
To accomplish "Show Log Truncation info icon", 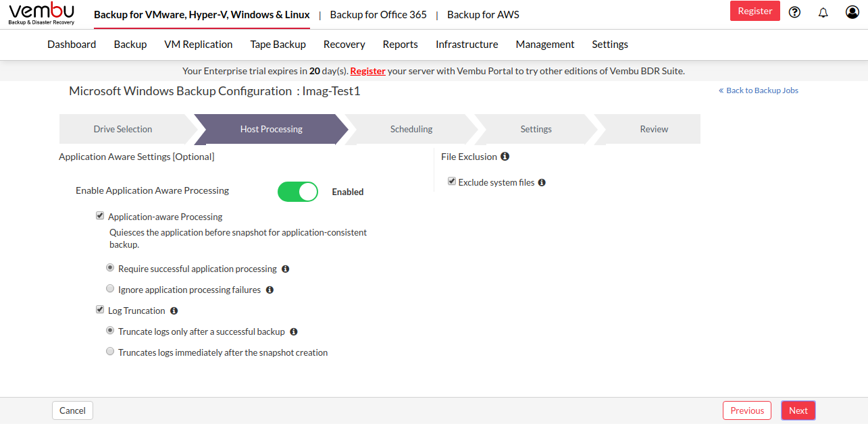I will (174, 311).
